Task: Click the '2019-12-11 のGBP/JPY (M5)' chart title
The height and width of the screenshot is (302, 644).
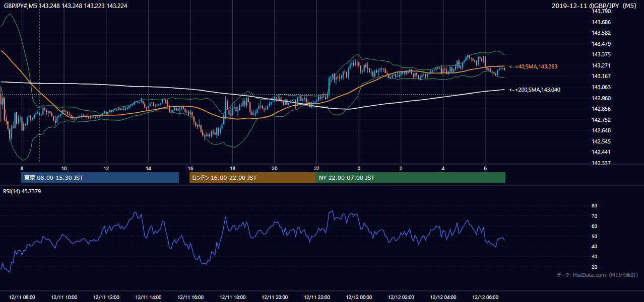Action: (595, 6)
